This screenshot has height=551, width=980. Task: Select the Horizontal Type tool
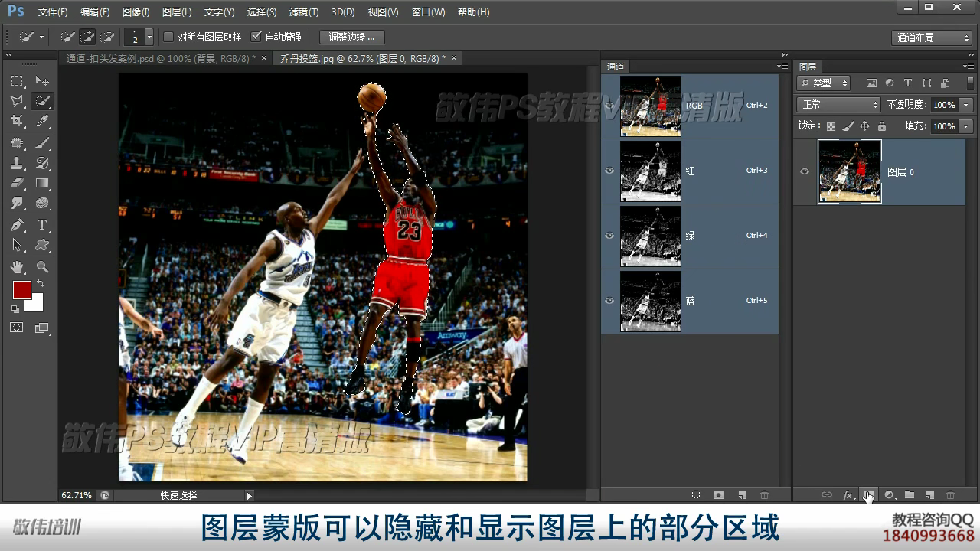click(x=42, y=225)
